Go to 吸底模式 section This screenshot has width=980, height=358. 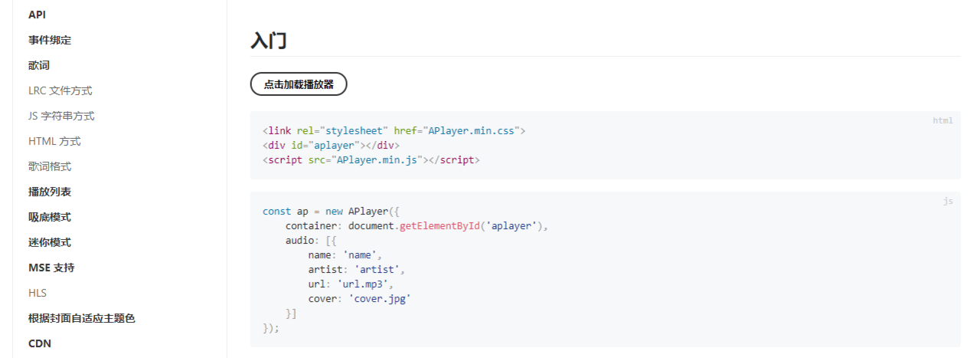point(50,217)
